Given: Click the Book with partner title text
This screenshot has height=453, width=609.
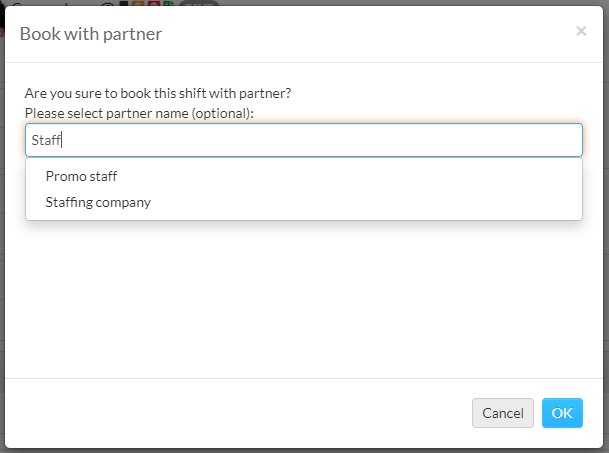Looking at the screenshot, I should point(91,34).
